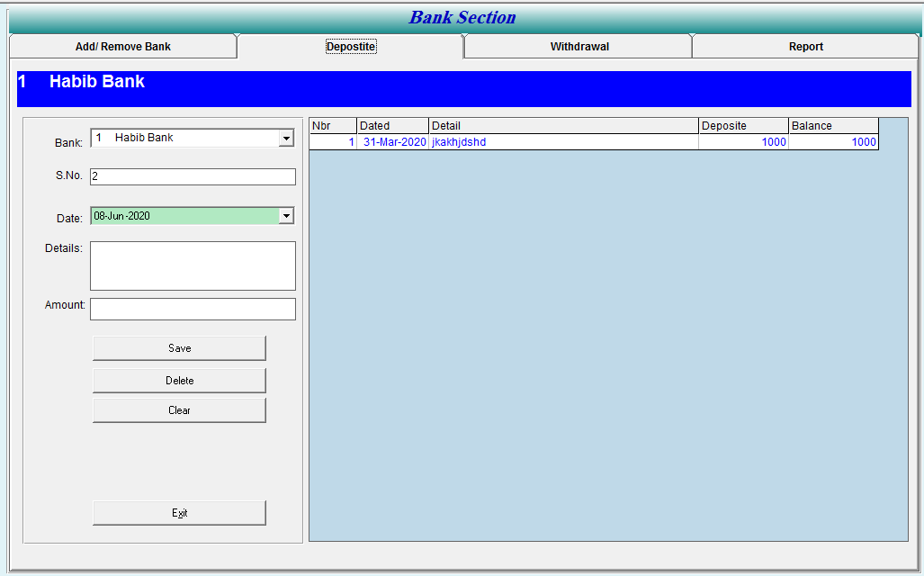Open the Depostite tab
The image size is (924, 576).
coord(351,47)
